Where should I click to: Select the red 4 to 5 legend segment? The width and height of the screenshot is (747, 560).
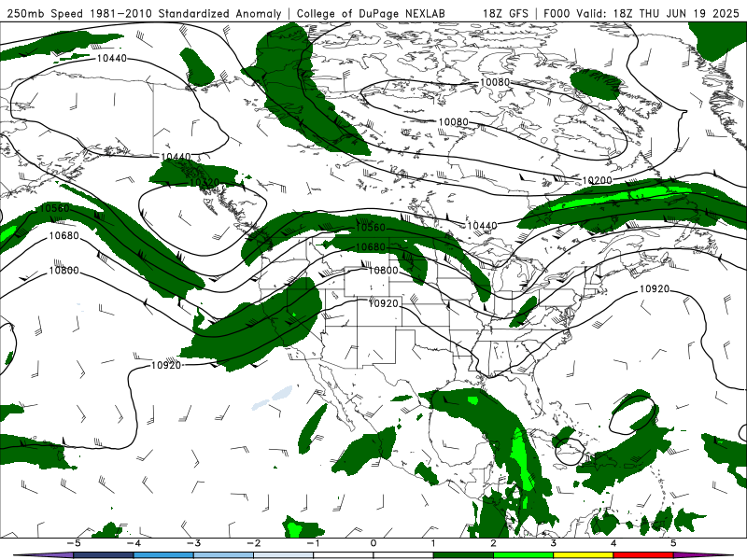pyautogui.click(x=643, y=555)
